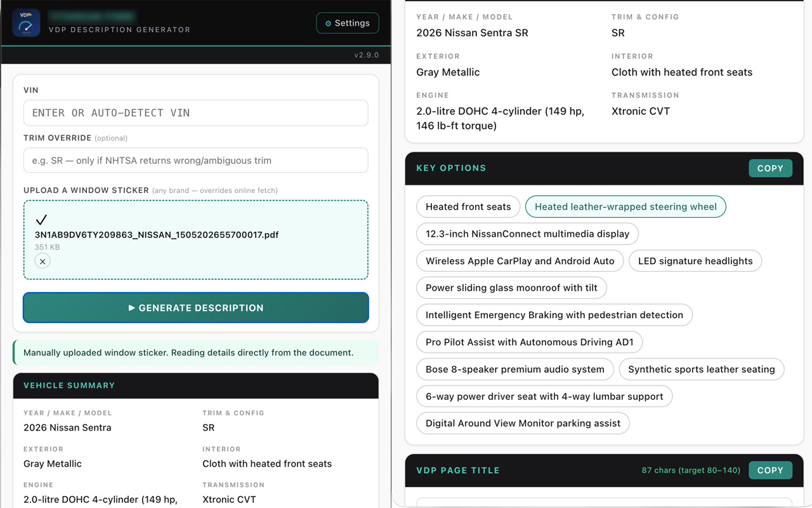The height and width of the screenshot is (508, 812).
Task: Click the '351 KB' file size text
Action: click(48, 247)
